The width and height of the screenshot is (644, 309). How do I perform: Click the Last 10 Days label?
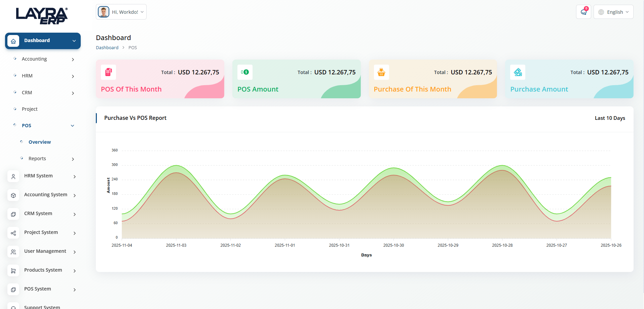click(x=610, y=118)
